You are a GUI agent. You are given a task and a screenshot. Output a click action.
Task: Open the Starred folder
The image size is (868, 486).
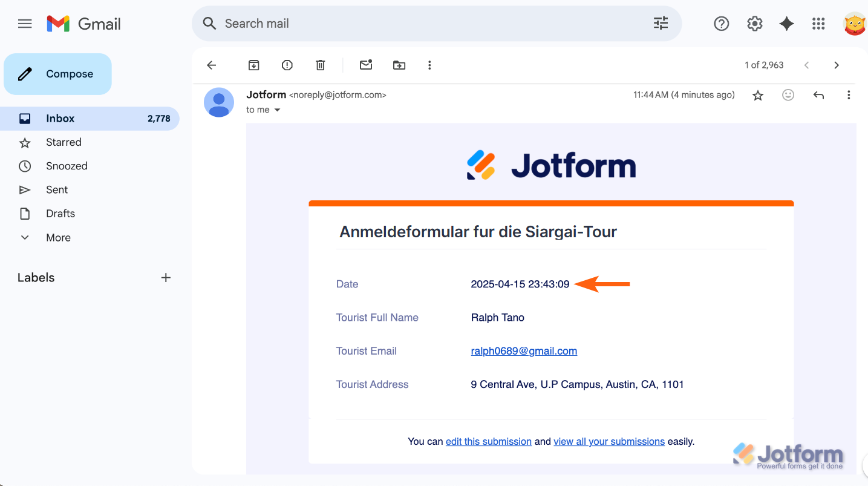pos(64,142)
